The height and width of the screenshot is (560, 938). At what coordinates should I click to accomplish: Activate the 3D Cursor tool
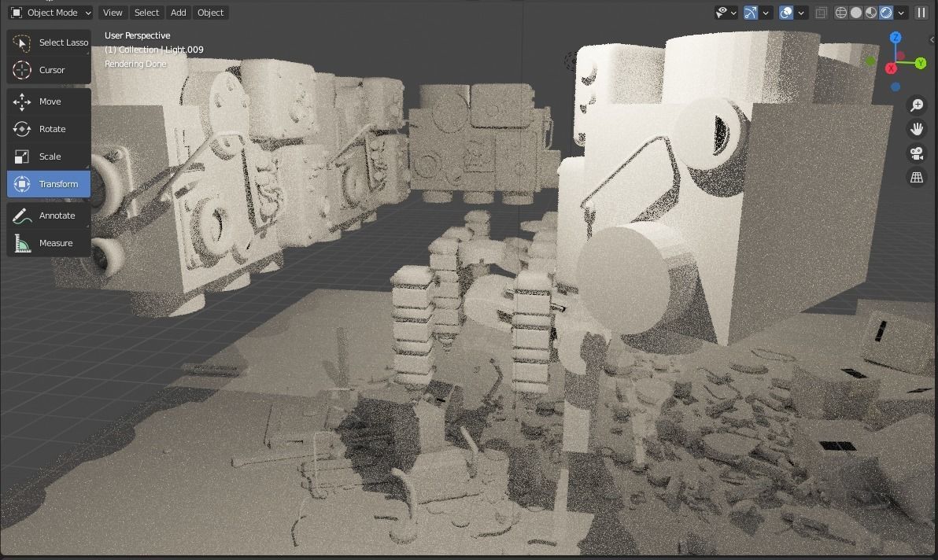point(49,70)
